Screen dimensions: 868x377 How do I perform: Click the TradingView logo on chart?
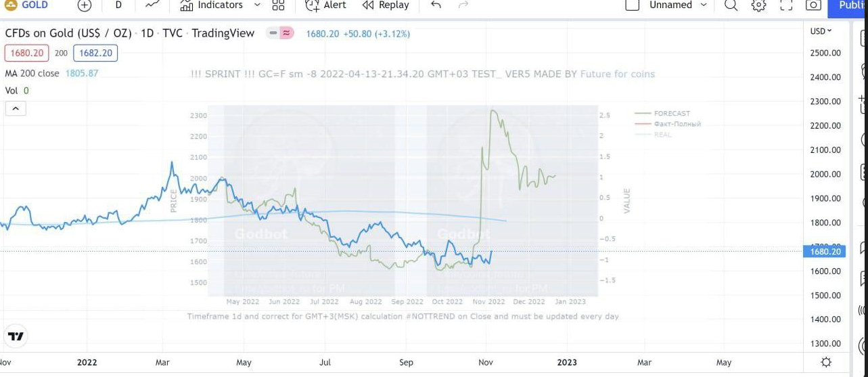16,336
